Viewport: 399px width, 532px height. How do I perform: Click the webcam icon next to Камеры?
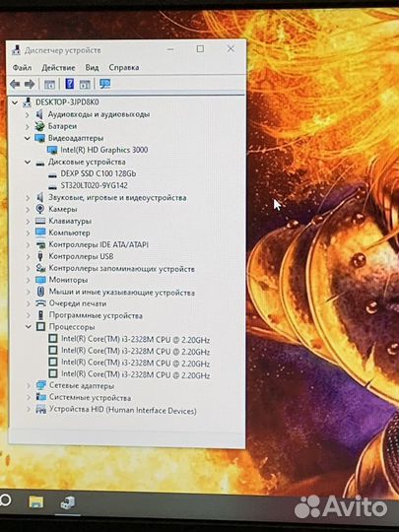40,209
